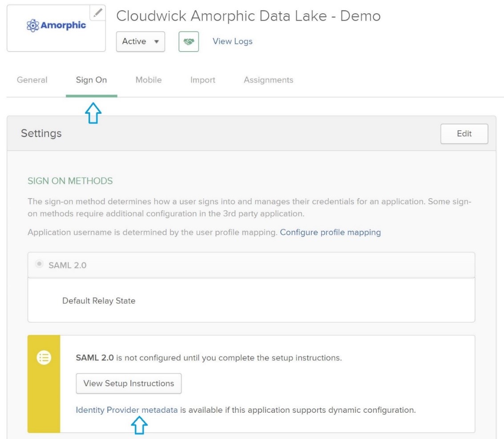Click the Edit button in Settings
The height and width of the screenshot is (439, 504).
coord(464,134)
